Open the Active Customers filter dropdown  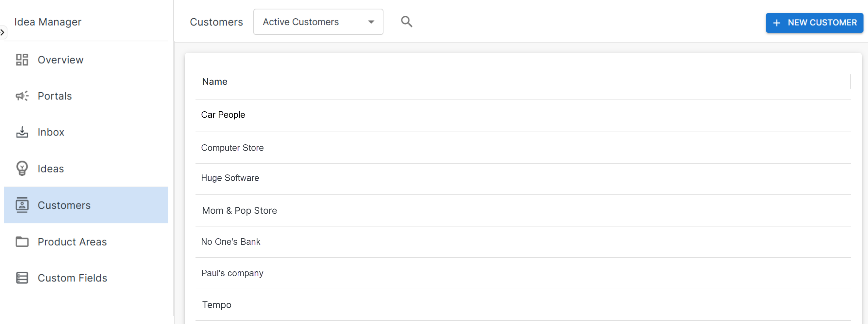318,22
